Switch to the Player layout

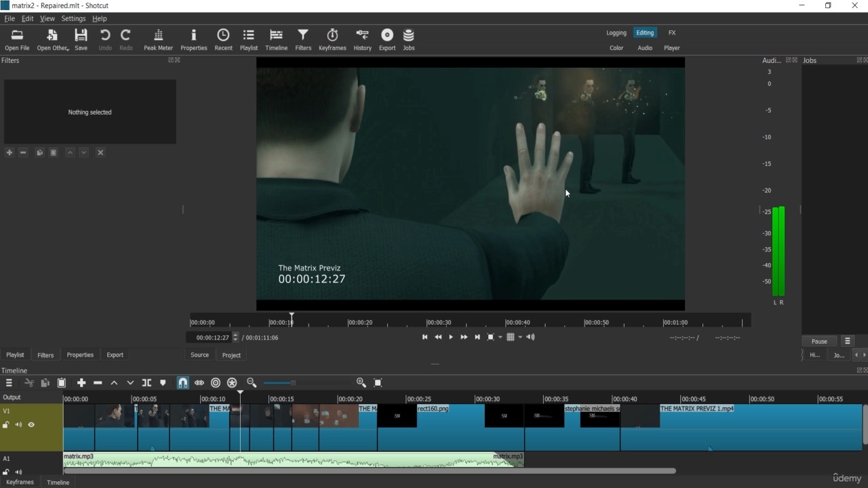672,48
